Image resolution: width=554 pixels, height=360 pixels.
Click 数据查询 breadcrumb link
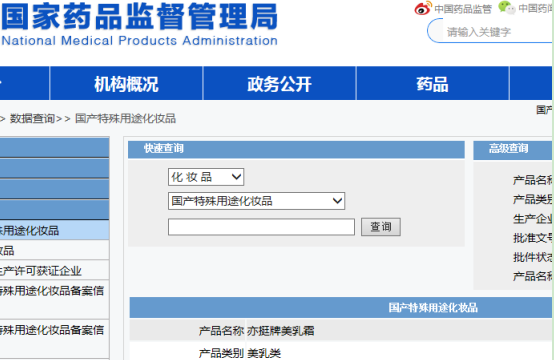pyautogui.click(x=32, y=119)
